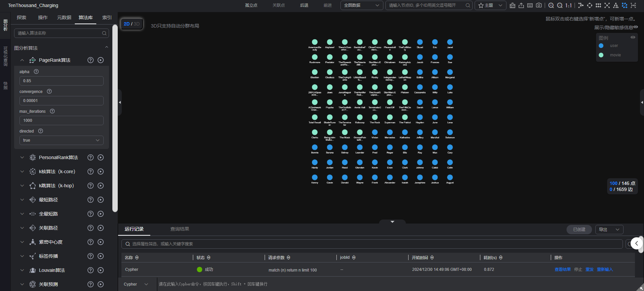
Task: Click 重新输入 link in record row
Action: pos(605,270)
